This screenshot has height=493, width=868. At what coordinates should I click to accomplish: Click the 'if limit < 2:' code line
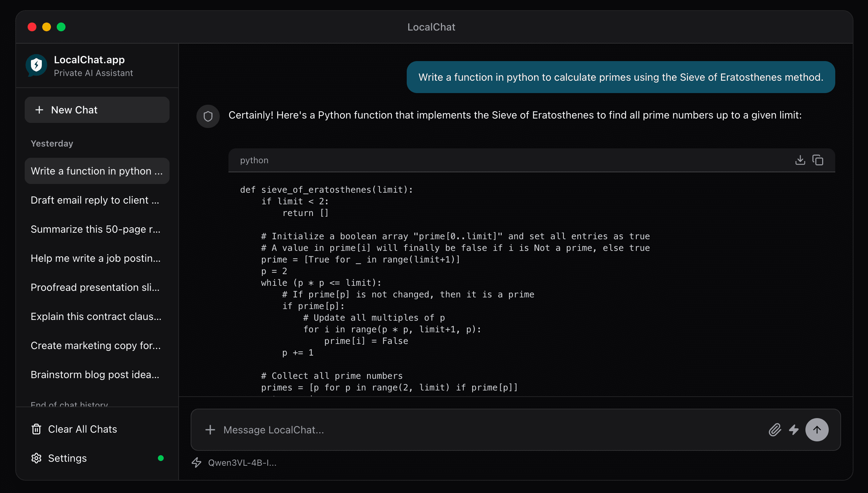pos(295,201)
